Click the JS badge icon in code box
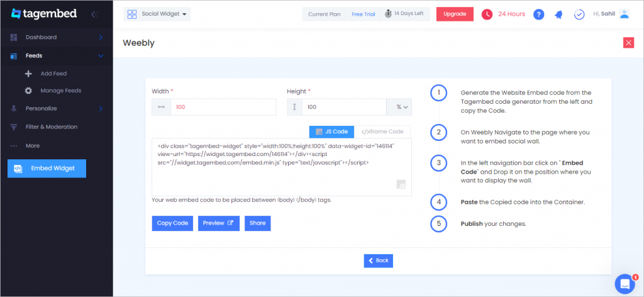 point(401,184)
